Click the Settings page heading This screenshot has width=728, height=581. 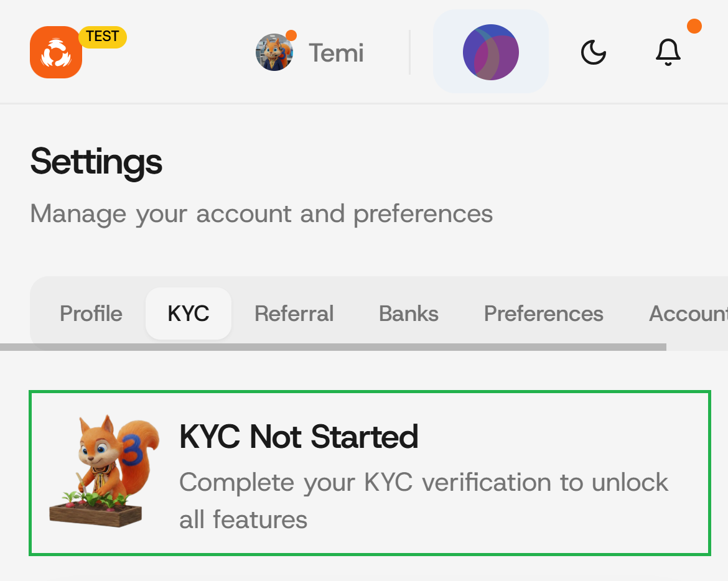[x=96, y=161]
